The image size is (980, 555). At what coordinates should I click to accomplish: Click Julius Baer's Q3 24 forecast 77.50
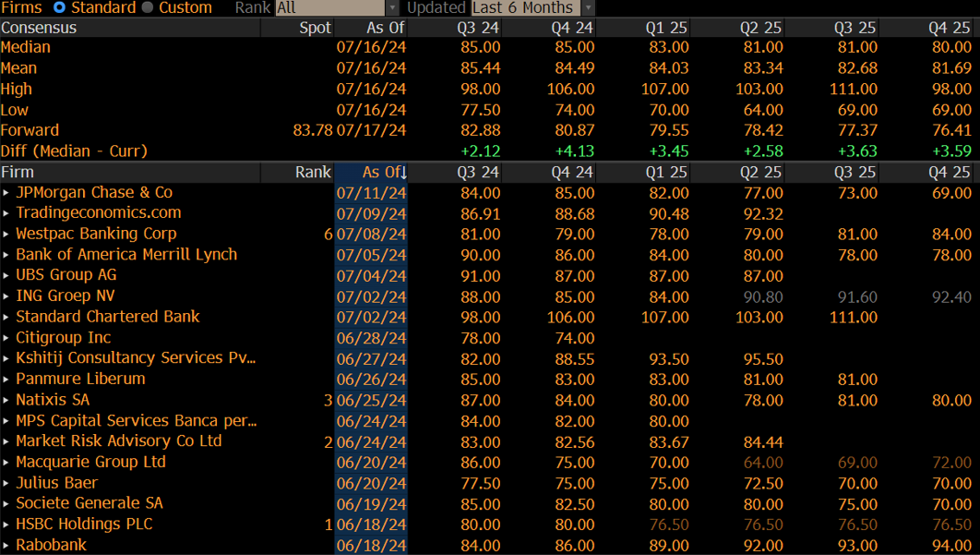(481, 482)
